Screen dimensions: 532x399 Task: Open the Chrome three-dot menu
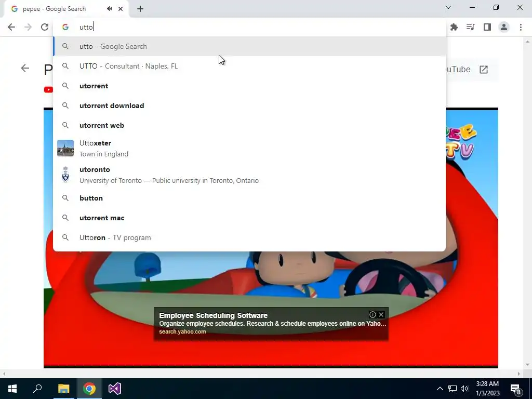point(521,27)
